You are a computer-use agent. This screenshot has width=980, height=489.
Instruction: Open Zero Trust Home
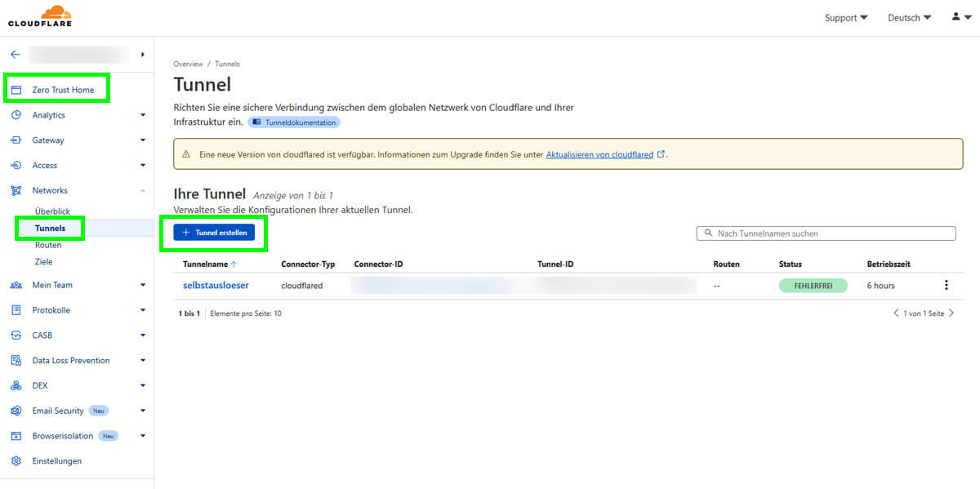[63, 90]
